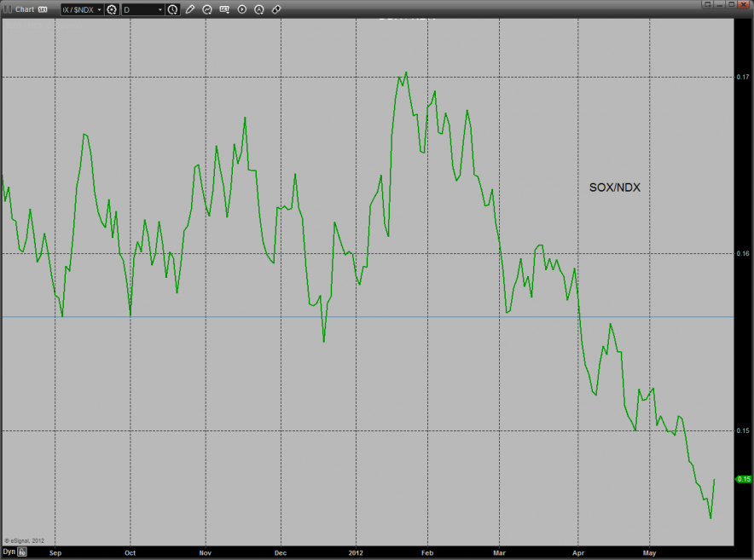Click the SOX/NDX chart text label
754x560 pixels.
pyautogui.click(x=614, y=188)
